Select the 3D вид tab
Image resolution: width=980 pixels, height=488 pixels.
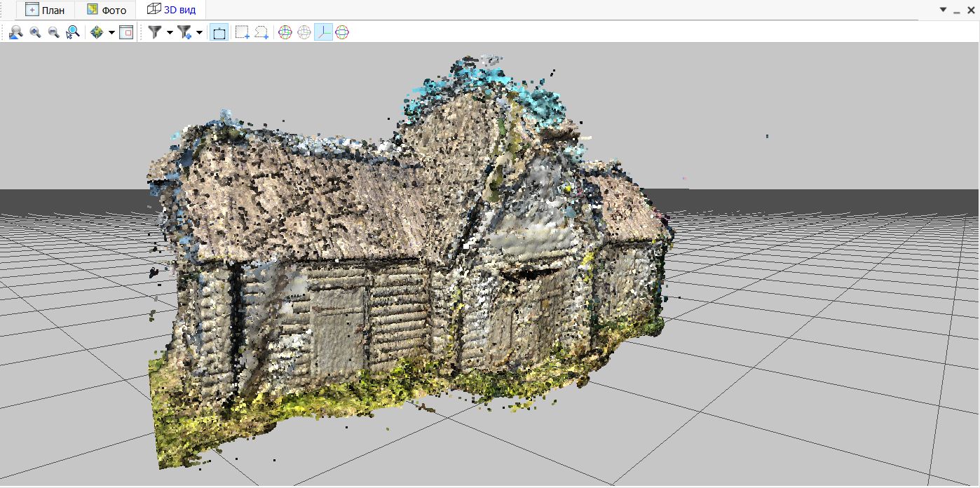[x=171, y=10]
